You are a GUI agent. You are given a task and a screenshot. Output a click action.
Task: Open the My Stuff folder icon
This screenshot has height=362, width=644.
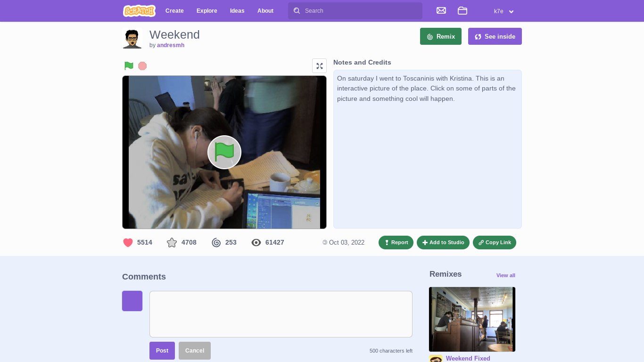tap(462, 10)
